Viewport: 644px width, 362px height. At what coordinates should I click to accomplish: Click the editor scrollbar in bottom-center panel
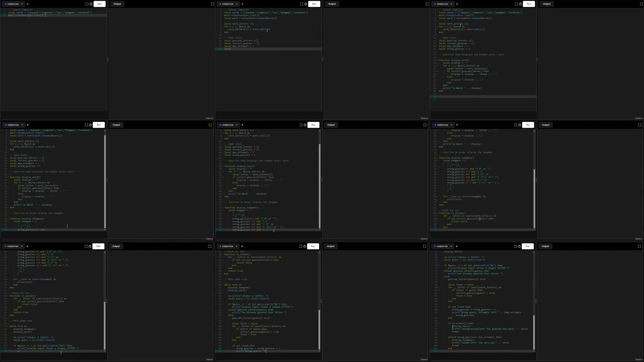320,330
